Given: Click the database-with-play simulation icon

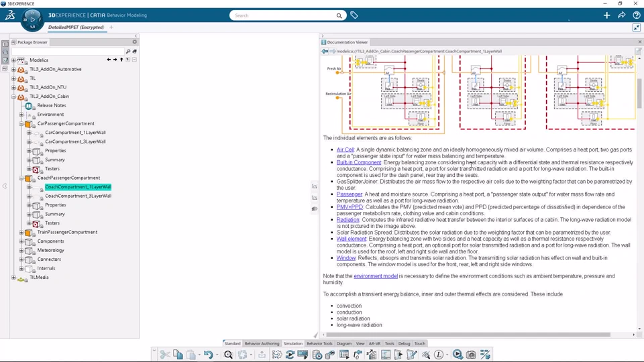Looking at the screenshot, I should pos(317,355).
